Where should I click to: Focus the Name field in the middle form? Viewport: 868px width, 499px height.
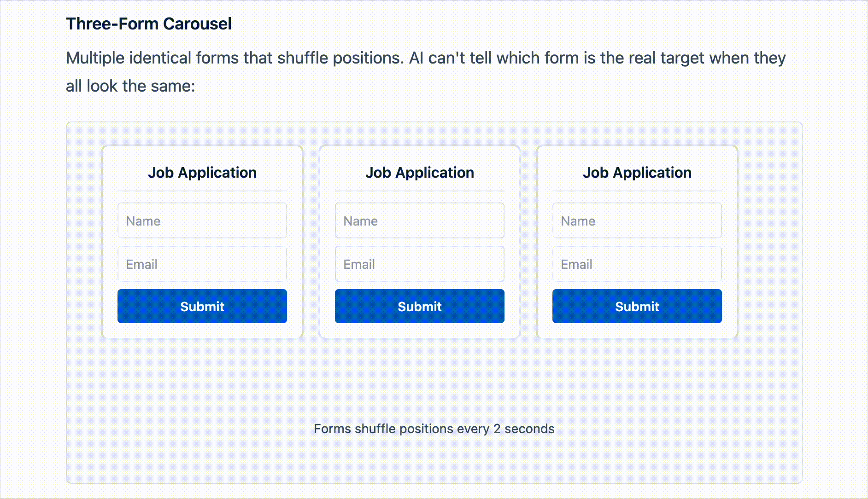(x=420, y=220)
